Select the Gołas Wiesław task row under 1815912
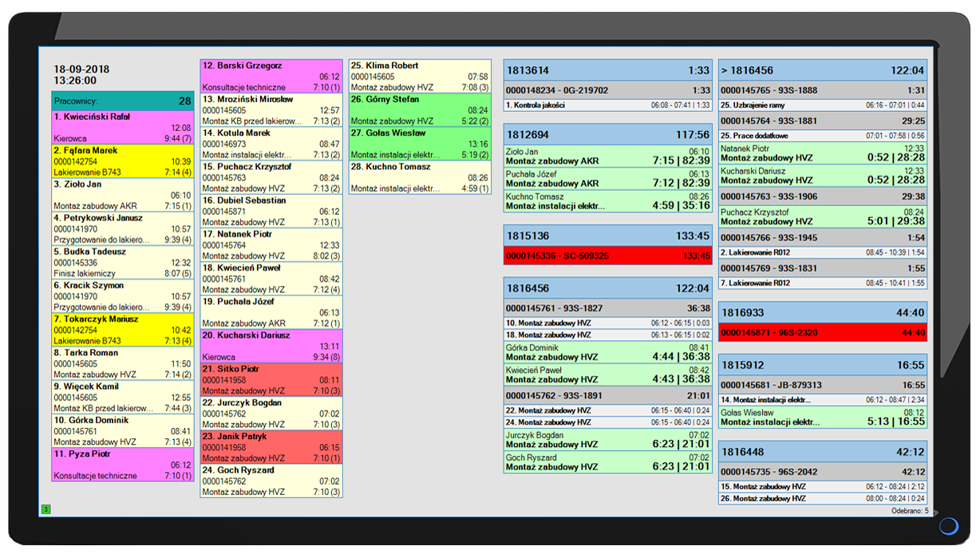Viewport: 980px width, 558px height. point(823,418)
